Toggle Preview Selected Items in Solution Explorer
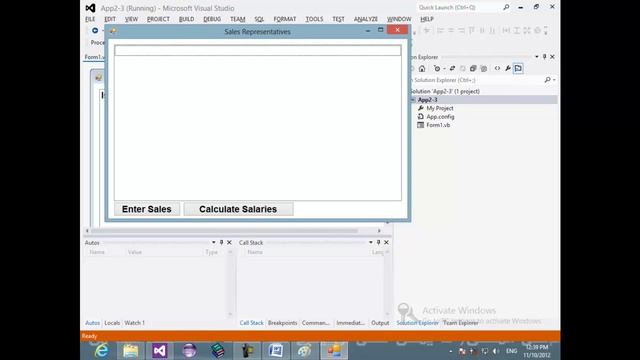640x360 pixels. pyautogui.click(x=518, y=69)
